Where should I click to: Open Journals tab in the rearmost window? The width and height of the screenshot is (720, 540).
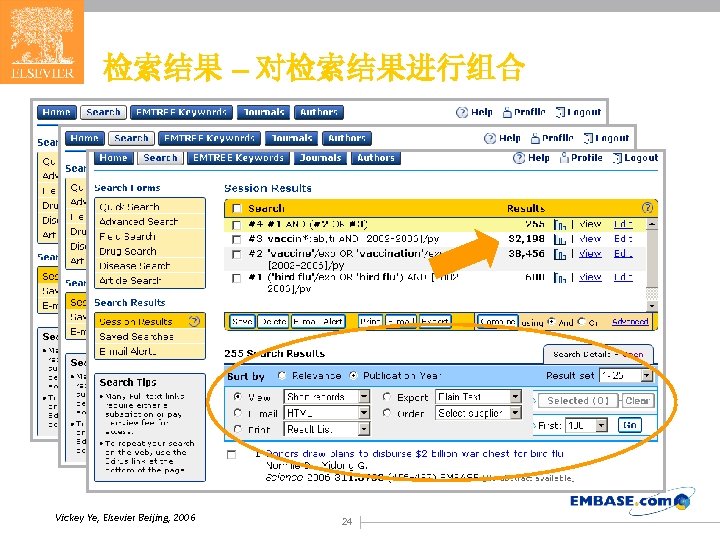264,112
